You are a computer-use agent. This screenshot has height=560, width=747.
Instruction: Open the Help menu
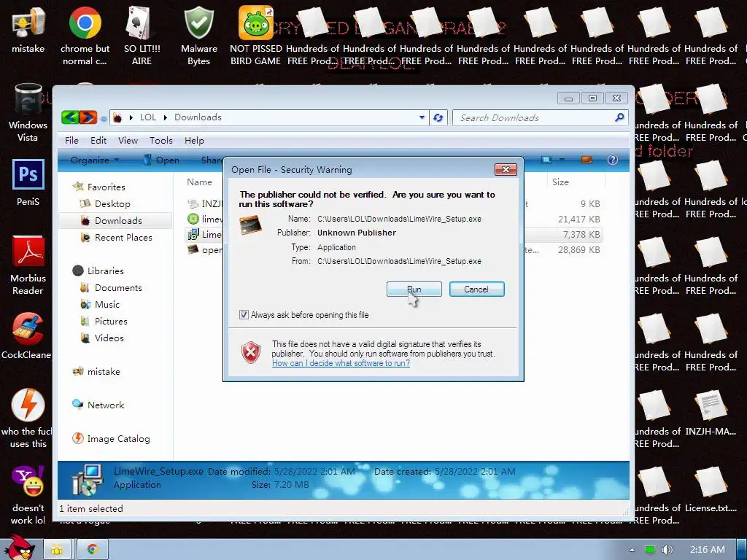(x=194, y=141)
